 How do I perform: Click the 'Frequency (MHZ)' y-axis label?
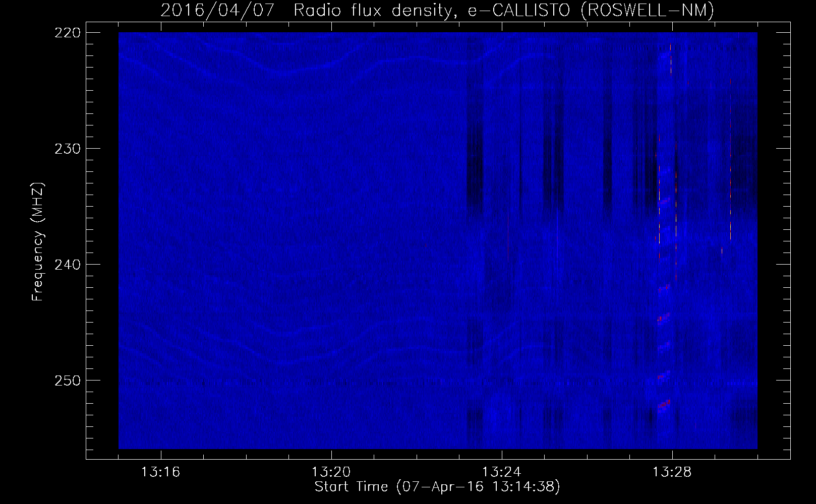[x=38, y=242]
